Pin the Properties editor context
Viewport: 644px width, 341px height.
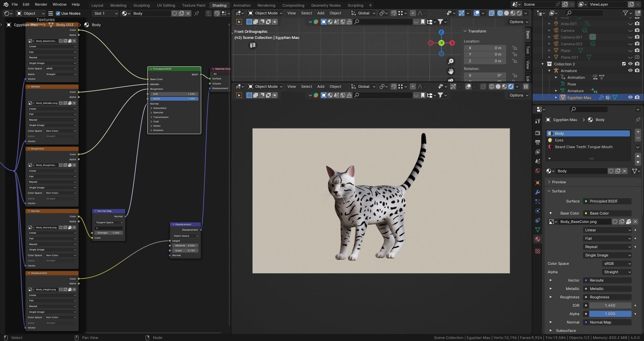pos(638,120)
